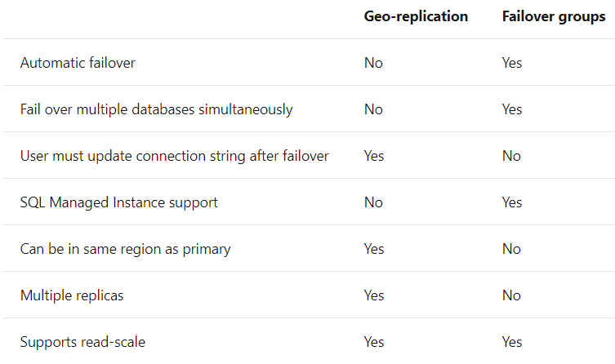
Task: Select the Automatic failover row label
Action: (x=78, y=63)
